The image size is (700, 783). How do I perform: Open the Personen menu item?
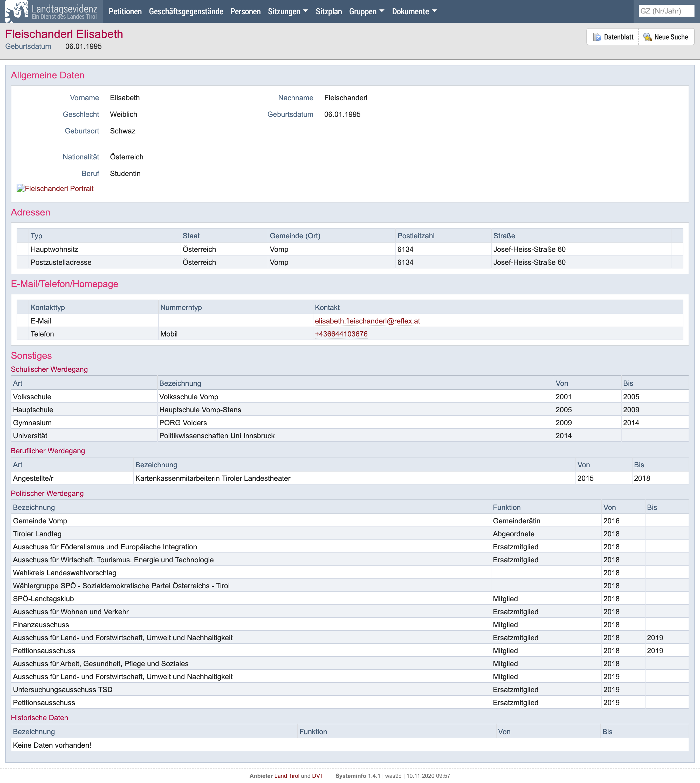click(x=245, y=11)
